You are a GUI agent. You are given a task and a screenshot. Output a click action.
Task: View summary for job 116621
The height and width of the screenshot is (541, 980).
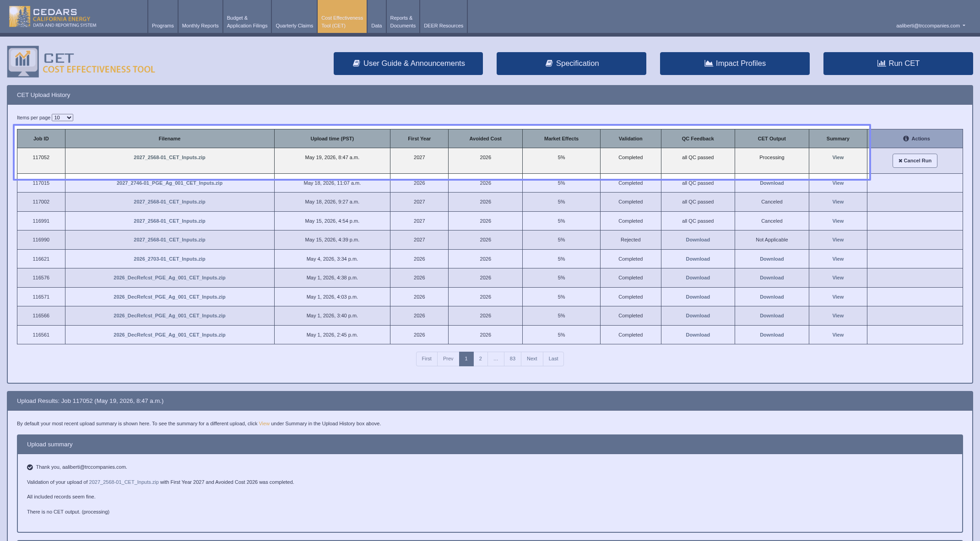(x=838, y=259)
